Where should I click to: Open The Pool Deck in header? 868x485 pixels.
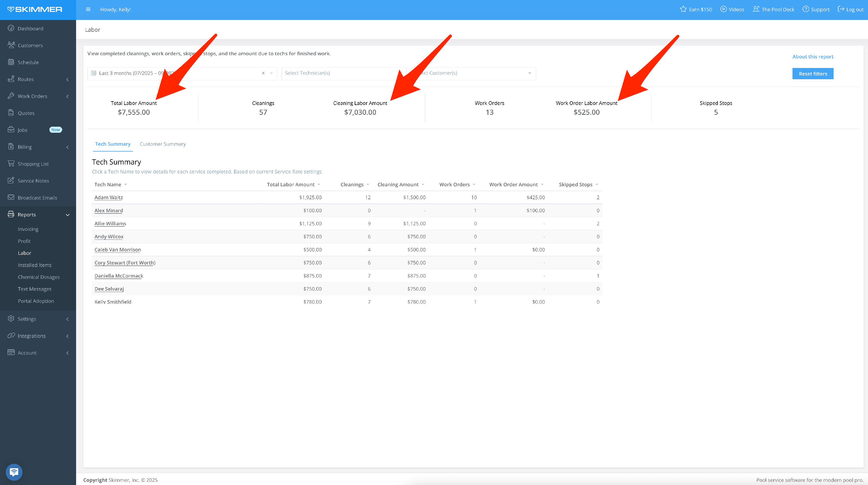774,10
